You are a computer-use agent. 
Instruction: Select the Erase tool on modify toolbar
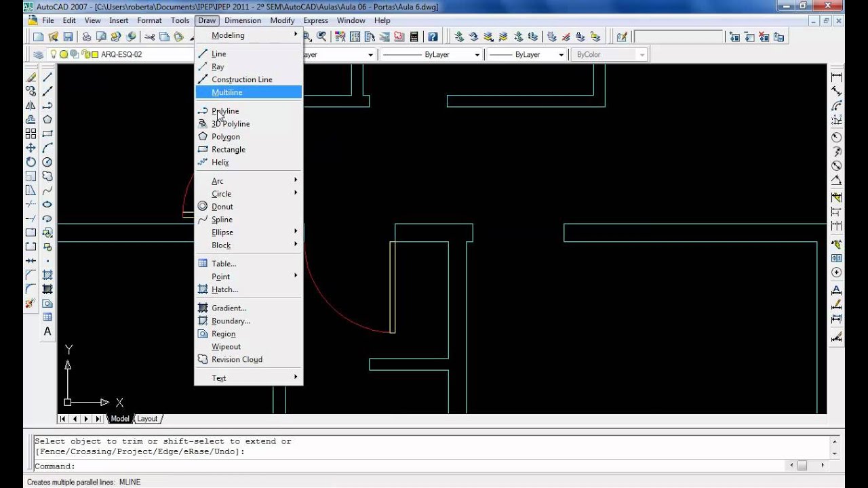point(31,77)
